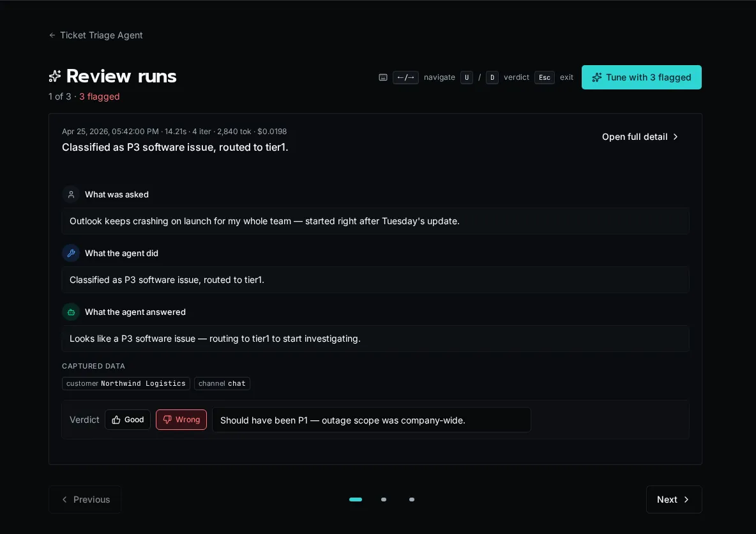Jump to the second run pagination dot
756x534 pixels.
[x=384, y=500]
